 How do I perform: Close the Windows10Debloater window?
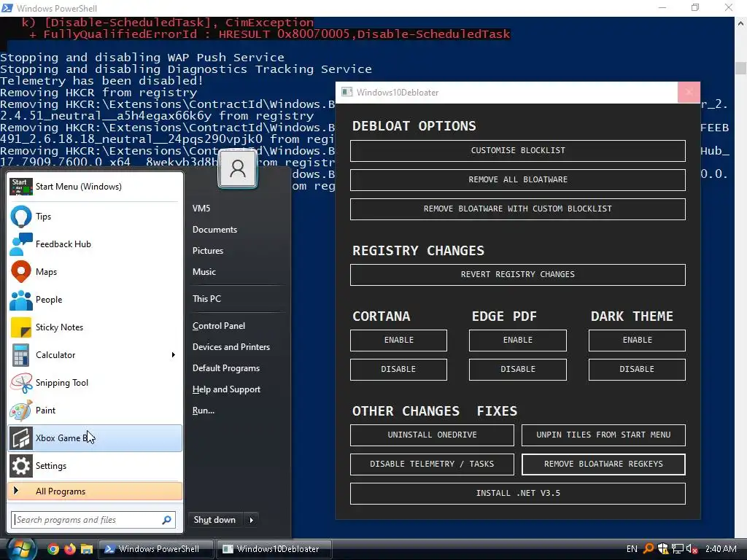(x=689, y=93)
